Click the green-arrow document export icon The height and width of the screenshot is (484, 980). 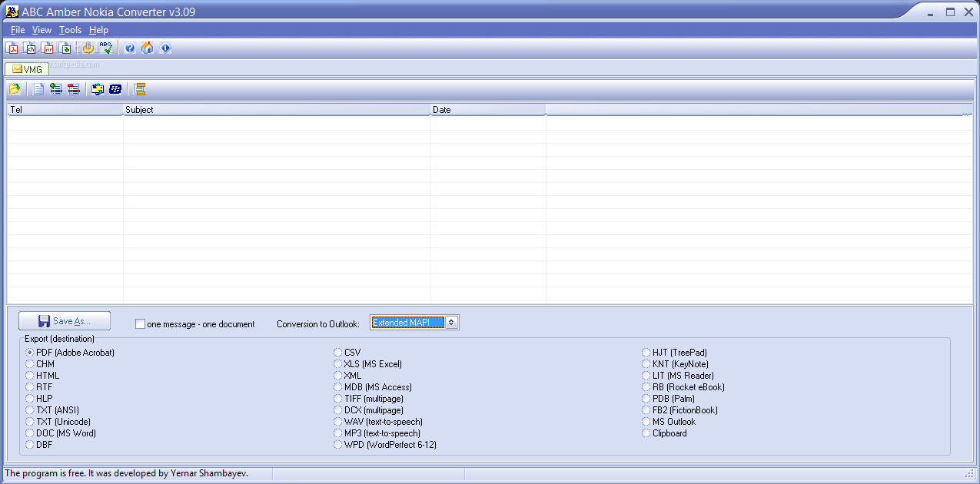pyautogui.click(x=65, y=48)
